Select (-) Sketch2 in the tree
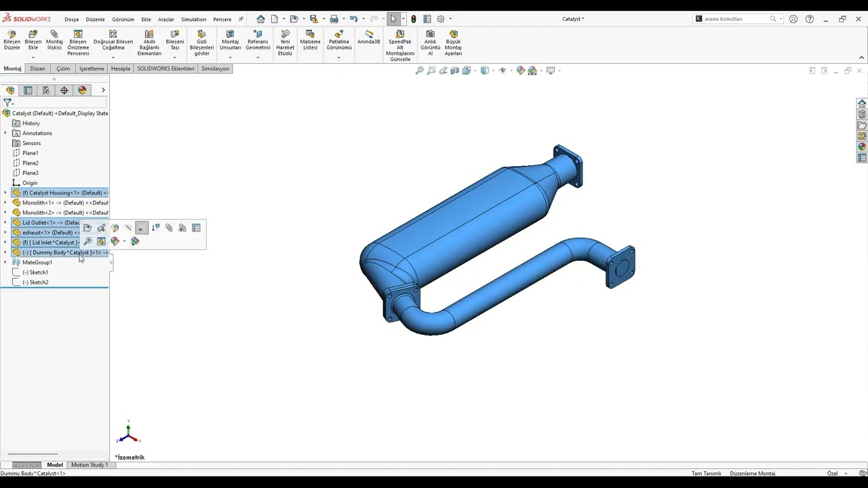Image resolution: width=868 pixels, height=488 pixels. tap(35, 282)
